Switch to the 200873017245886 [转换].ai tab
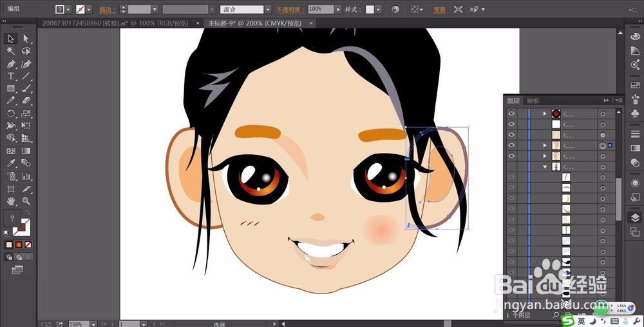 (115, 23)
